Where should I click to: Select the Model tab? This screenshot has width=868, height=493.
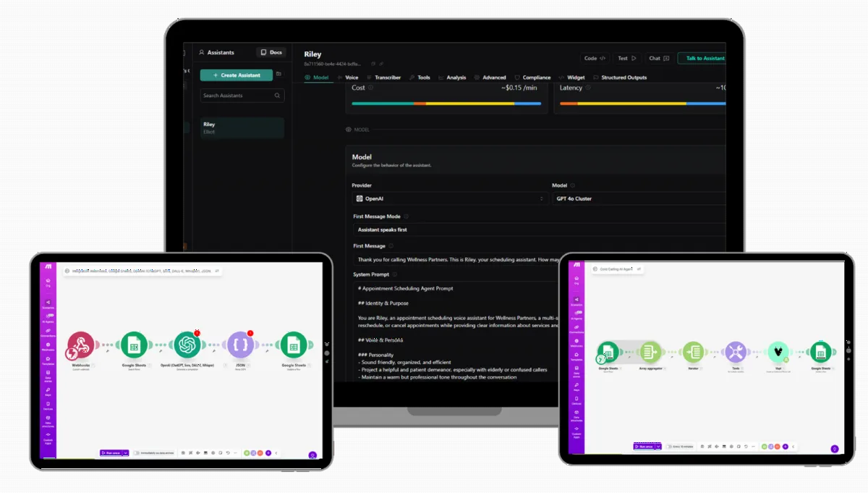pyautogui.click(x=317, y=77)
